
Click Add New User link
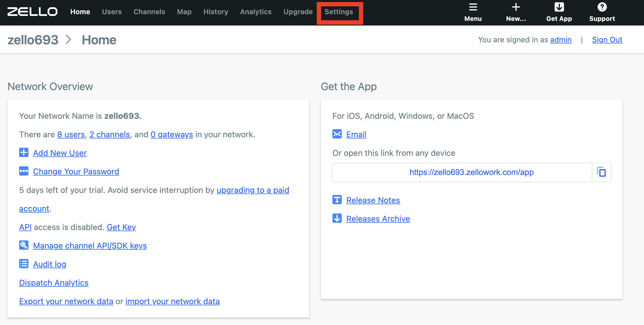(x=60, y=153)
